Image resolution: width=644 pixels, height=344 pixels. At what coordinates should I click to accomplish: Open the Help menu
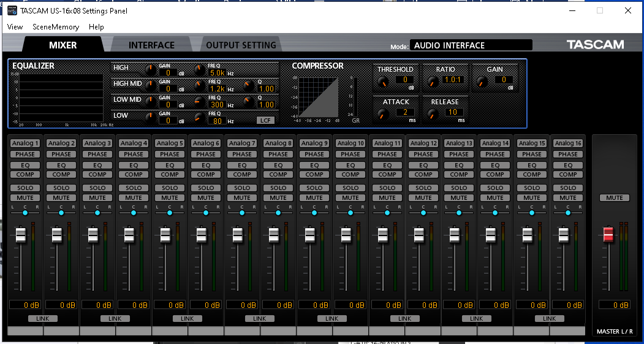[96, 27]
